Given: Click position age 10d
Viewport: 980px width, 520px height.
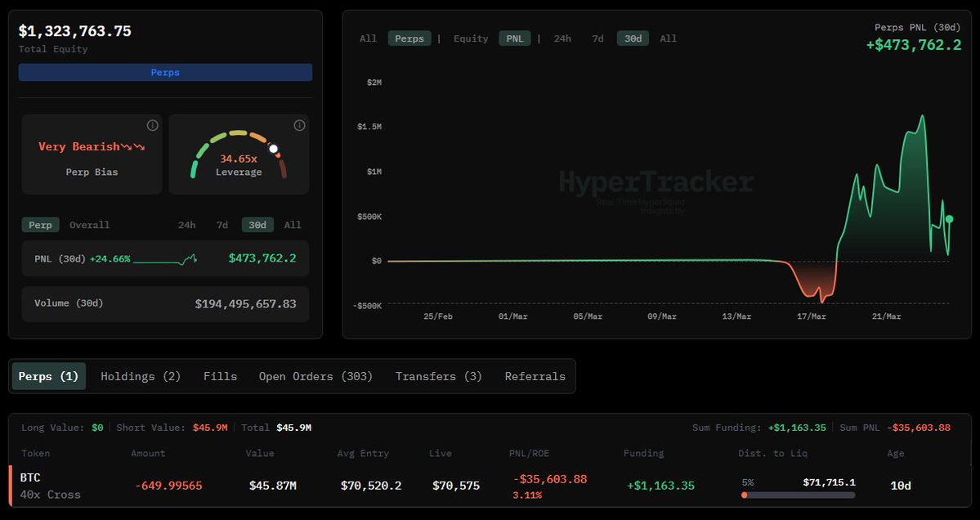Looking at the screenshot, I should pyautogui.click(x=901, y=486).
